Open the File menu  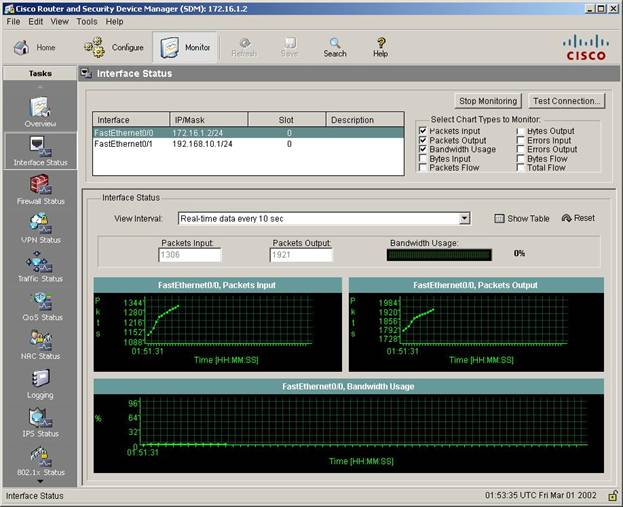[13, 21]
